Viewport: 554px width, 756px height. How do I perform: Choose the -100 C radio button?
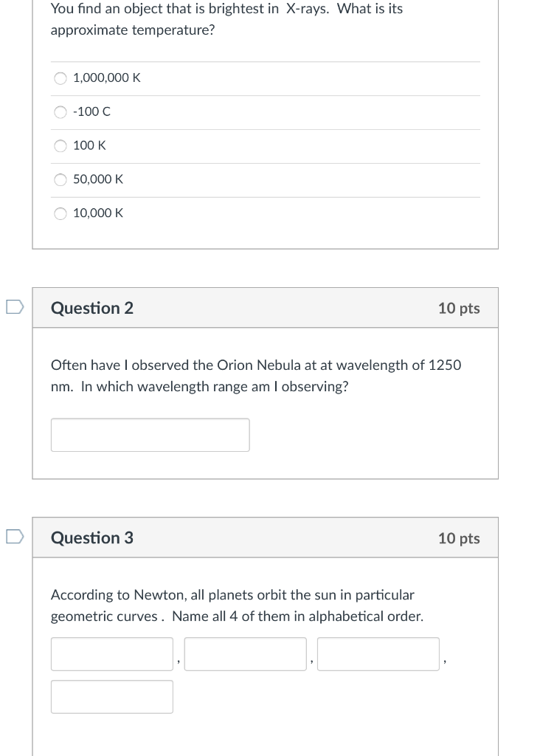[x=60, y=112]
